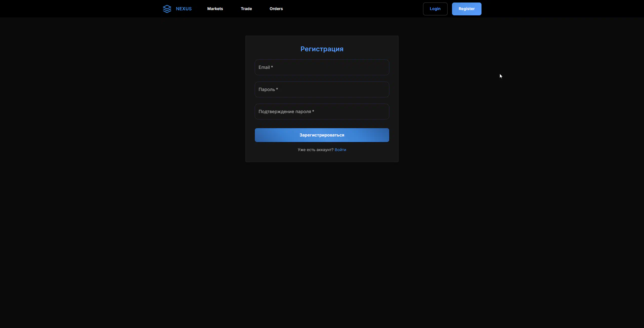Submit with the Зарегистрироваться button
Screen dimensions: 644x328
pyautogui.click(x=322, y=135)
